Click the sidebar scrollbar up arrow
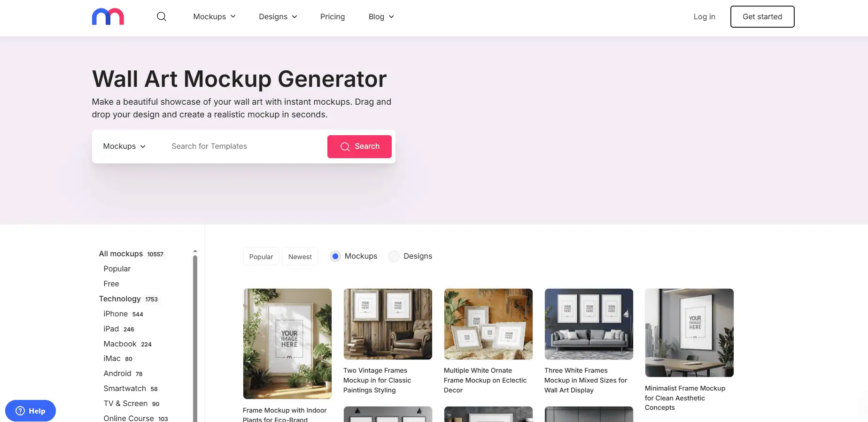 (195, 252)
